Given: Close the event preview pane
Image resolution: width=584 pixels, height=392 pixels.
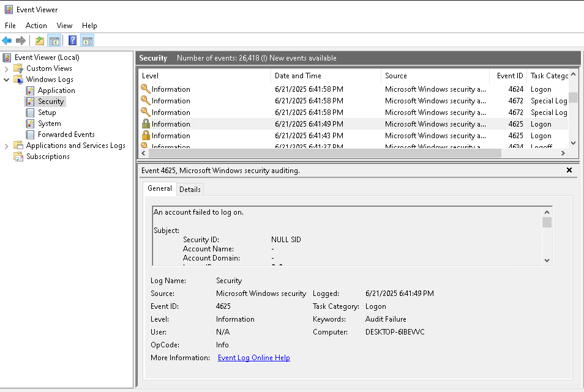Looking at the screenshot, I should [569, 170].
